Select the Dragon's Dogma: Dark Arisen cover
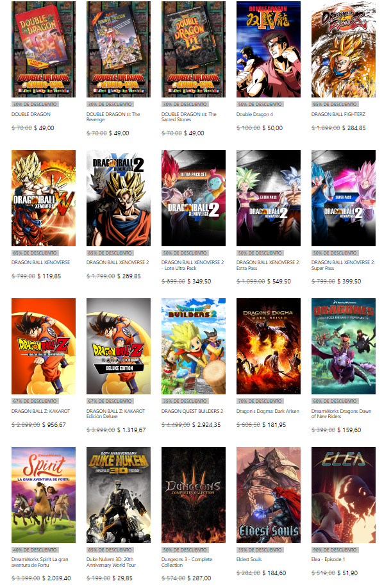The image size is (391, 588). 269,346
